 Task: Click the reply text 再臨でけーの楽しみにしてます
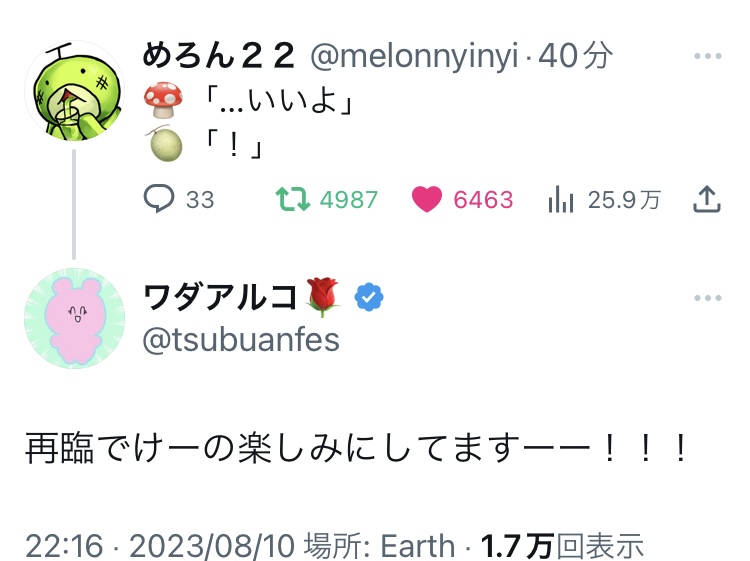355,449
